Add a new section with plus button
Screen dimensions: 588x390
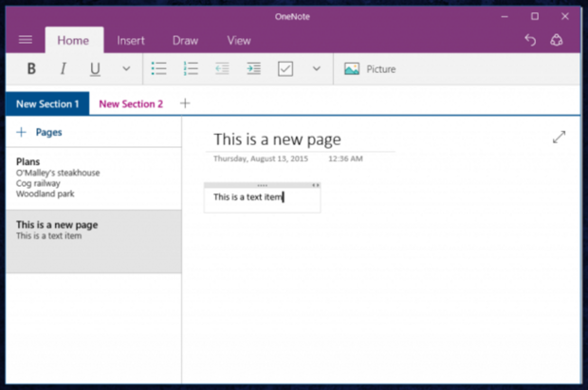pos(185,103)
